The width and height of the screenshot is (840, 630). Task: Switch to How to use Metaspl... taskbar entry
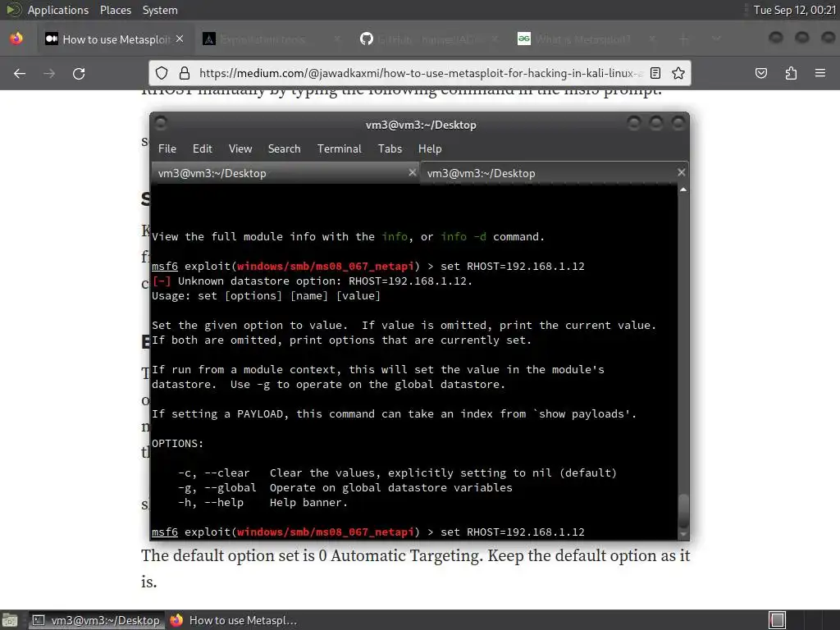click(x=234, y=620)
